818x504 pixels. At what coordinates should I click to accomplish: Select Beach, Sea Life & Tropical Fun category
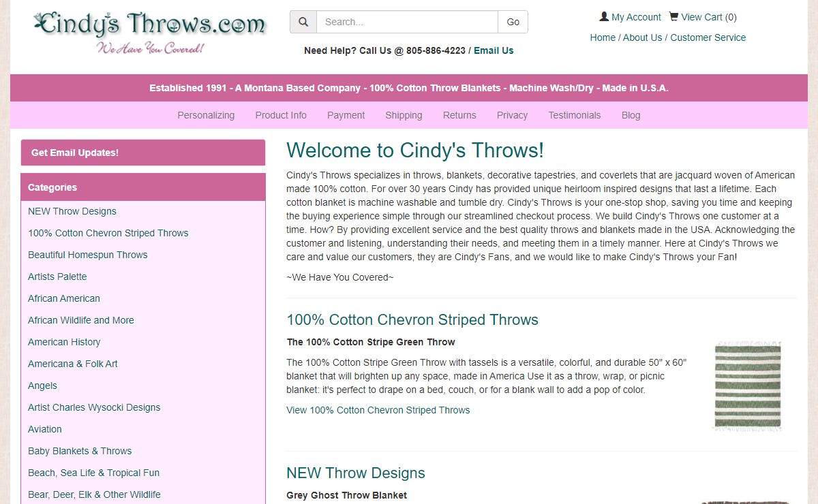click(x=93, y=473)
